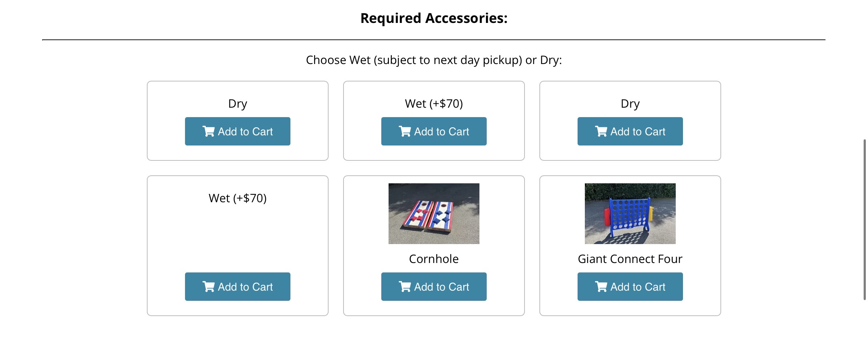The width and height of the screenshot is (868, 347).
Task: Click cart icon on Giant Connect Four's button
Action: (601, 287)
